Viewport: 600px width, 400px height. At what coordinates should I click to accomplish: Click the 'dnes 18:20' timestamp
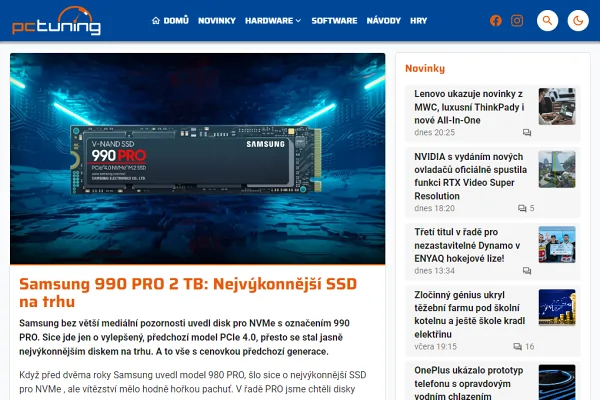tap(434, 208)
